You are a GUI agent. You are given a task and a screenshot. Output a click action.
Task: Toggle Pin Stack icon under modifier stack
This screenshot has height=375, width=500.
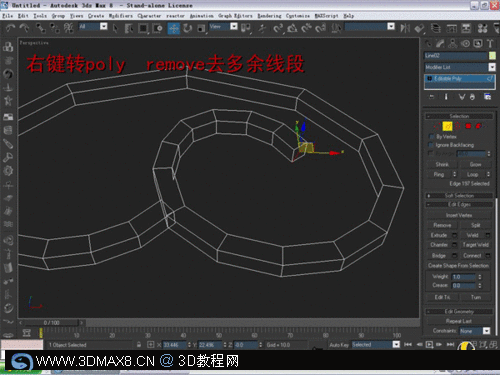point(431,97)
